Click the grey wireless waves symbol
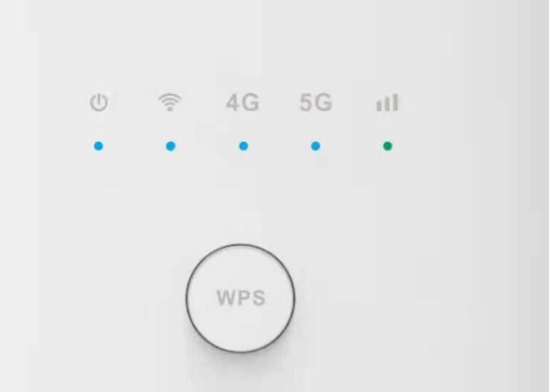This screenshot has height=392, width=549. coord(170,102)
